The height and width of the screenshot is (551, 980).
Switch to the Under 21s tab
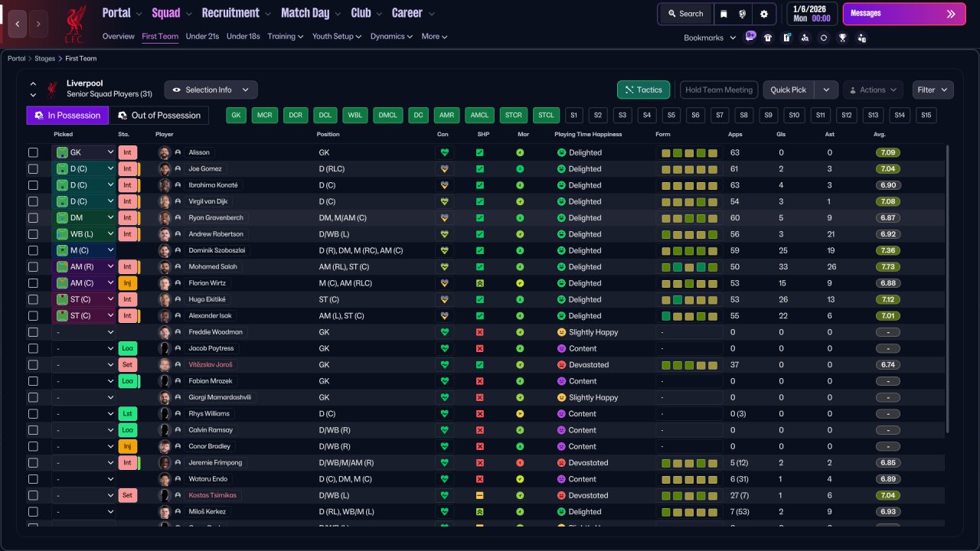[x=202, y=37]
